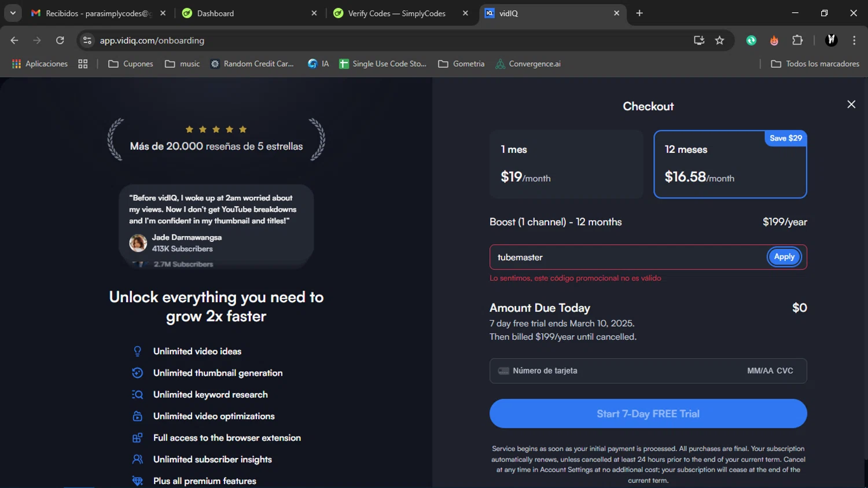Open the Convergence.ai bookmark

[x=528, y=64]
